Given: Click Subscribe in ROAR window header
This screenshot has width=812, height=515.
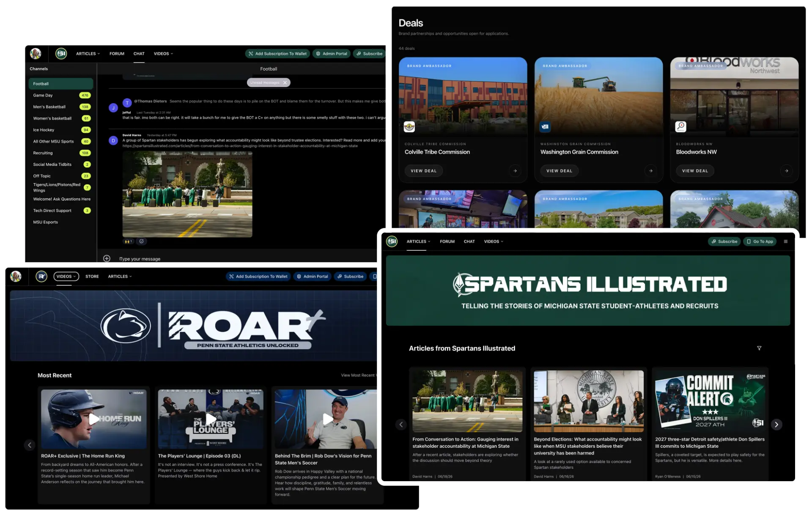Looking at the screenshot, I should pos(350,277).
